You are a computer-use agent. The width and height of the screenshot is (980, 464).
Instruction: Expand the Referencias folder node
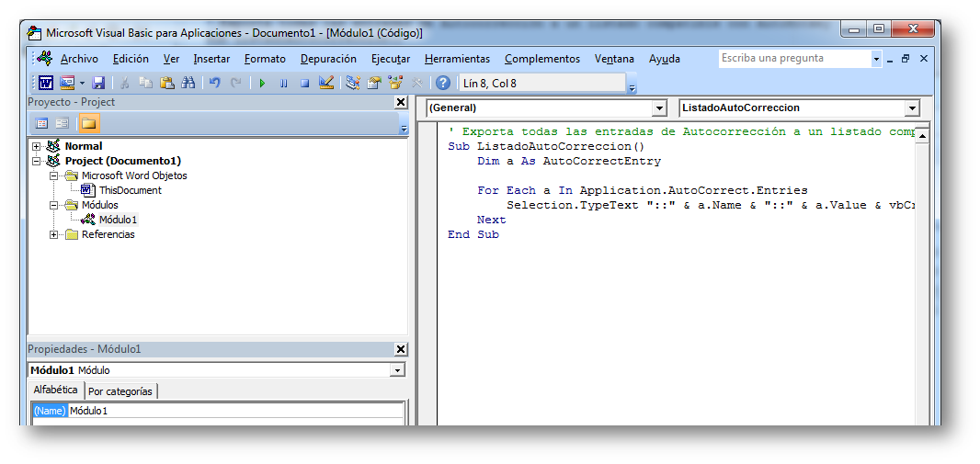pyautogui.click(x=53, y=235)
